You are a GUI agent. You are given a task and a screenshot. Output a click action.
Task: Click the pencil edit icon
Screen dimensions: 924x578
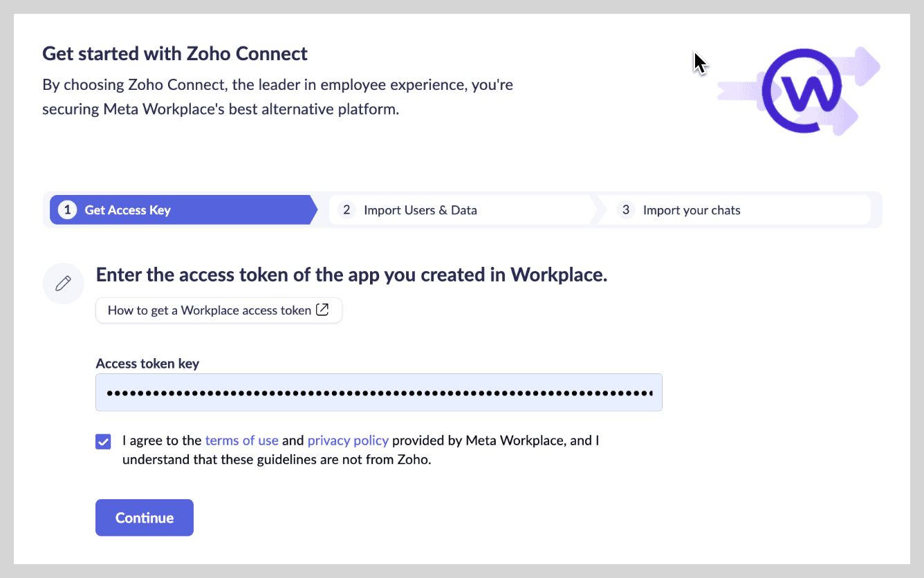click(64, 283)
